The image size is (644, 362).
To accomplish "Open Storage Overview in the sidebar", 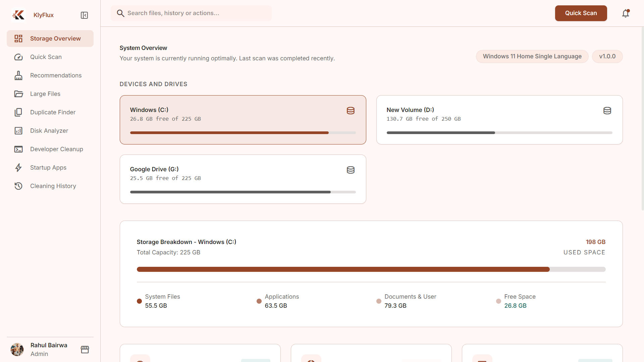I will pyautogui.click(x=50, y=39).
